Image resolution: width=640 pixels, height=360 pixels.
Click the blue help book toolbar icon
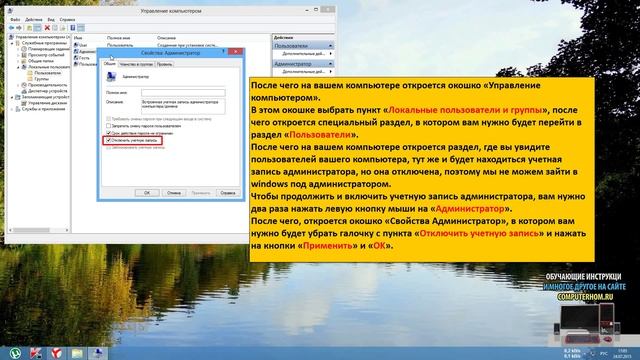coord(73,28)
